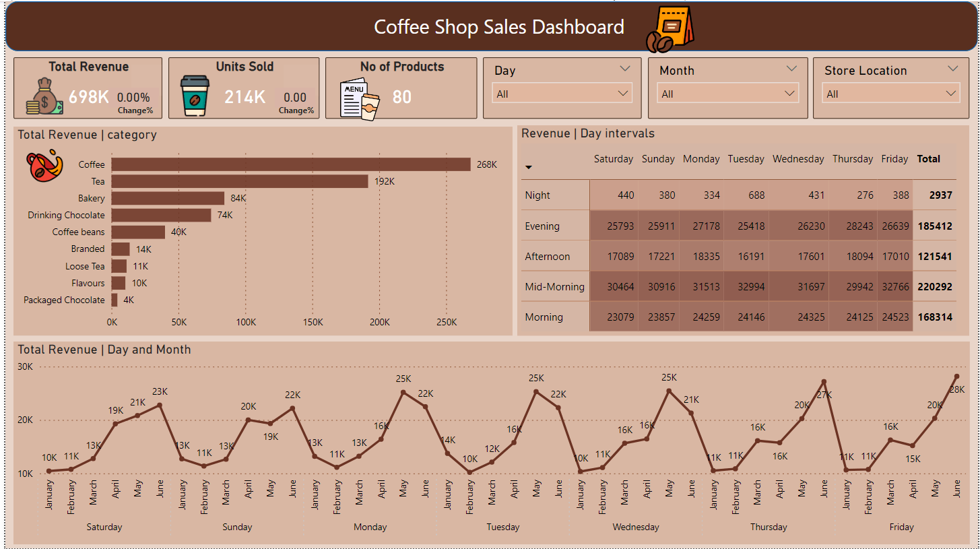Click the Saturday column header in the matrix
The width and height of the screenshot is (980, 549).
[613, 159]
